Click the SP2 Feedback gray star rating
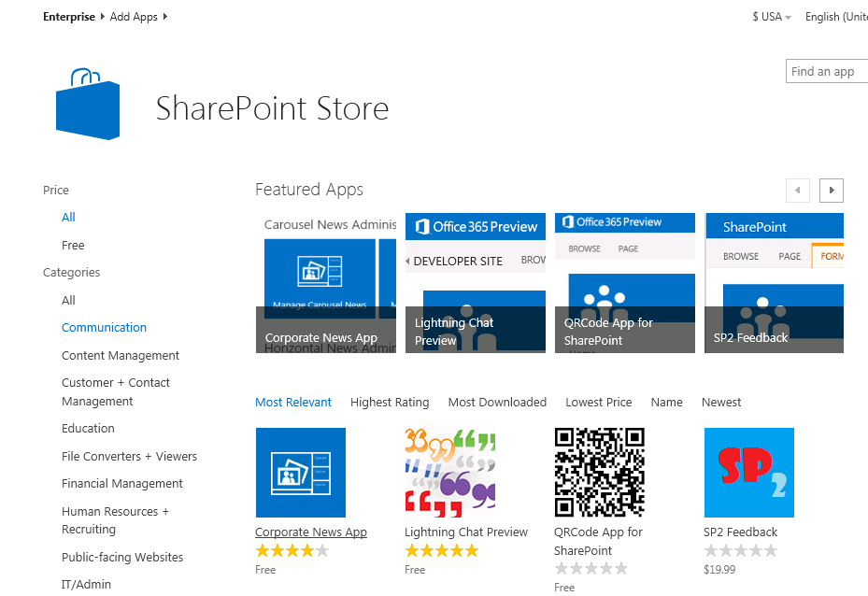This screenshot has width=868, height=596. click(741, 550)
